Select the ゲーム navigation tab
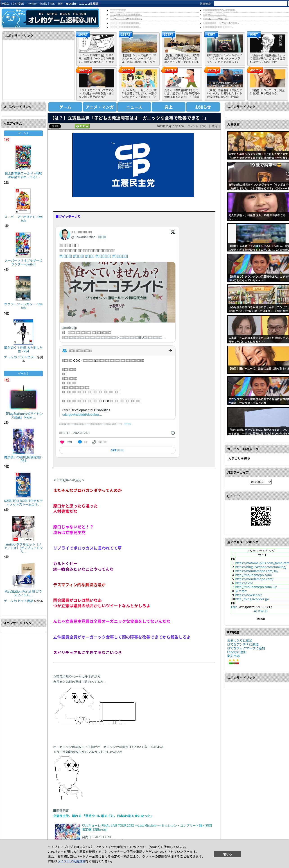The width and height of the screenshot is (289, 868). point(65,107)
